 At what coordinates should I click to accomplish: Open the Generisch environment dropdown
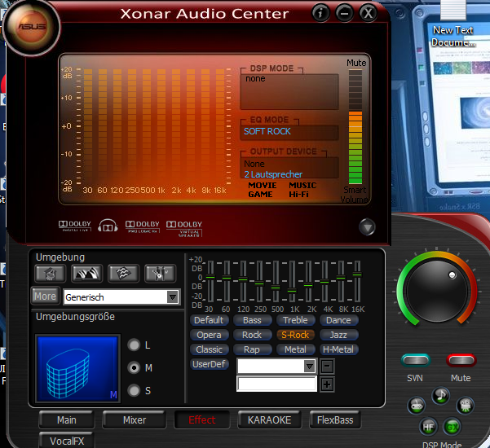[173, 296]
